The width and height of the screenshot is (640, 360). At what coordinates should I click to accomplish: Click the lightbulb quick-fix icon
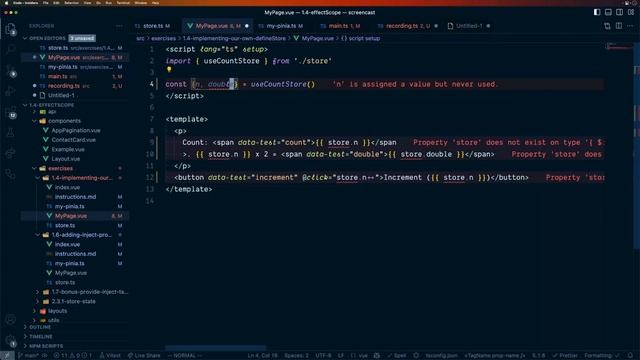(169, 70)
